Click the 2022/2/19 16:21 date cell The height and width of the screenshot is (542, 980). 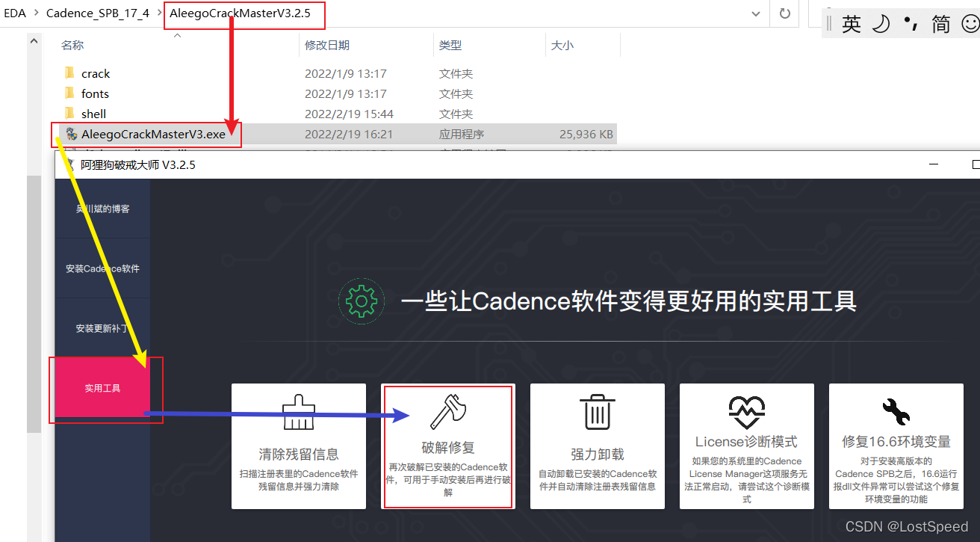tap(349, 135)
